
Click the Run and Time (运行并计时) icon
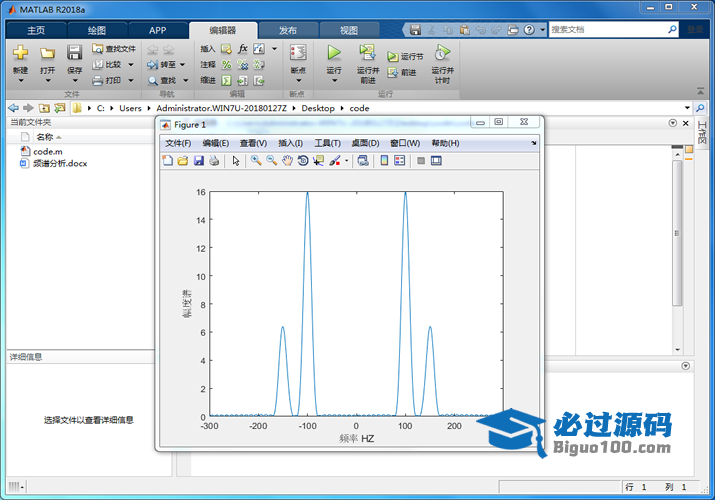(x=442, y=52)
